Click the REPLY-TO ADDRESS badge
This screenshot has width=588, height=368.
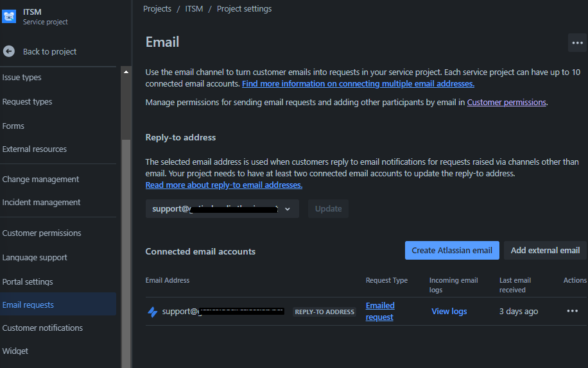click(324, 312)
